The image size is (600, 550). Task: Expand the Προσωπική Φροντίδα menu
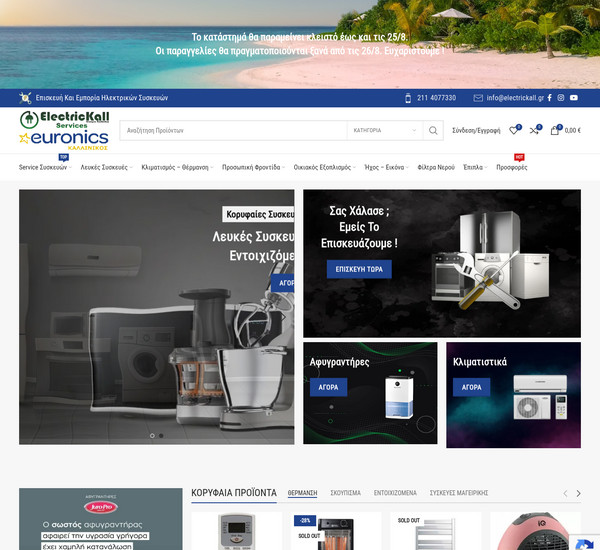(x=253, y=167)
